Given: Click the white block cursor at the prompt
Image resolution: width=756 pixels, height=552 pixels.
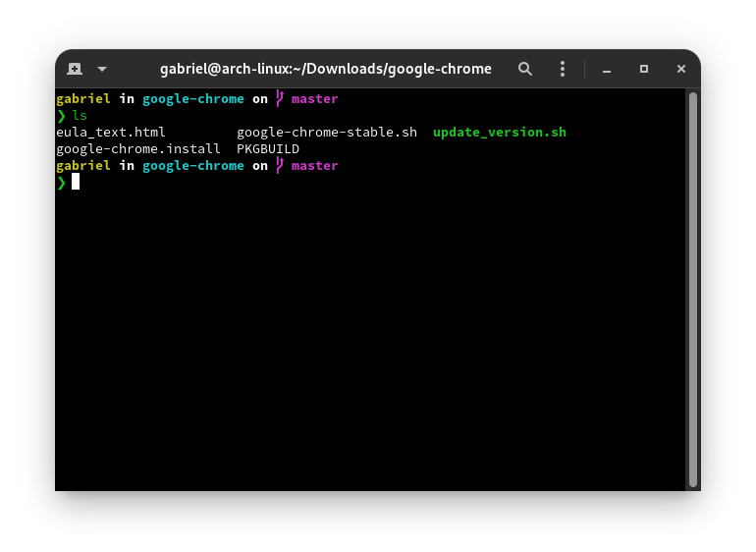Looking at the screenshot, I should pyautogui.click(x=76, y=182).
